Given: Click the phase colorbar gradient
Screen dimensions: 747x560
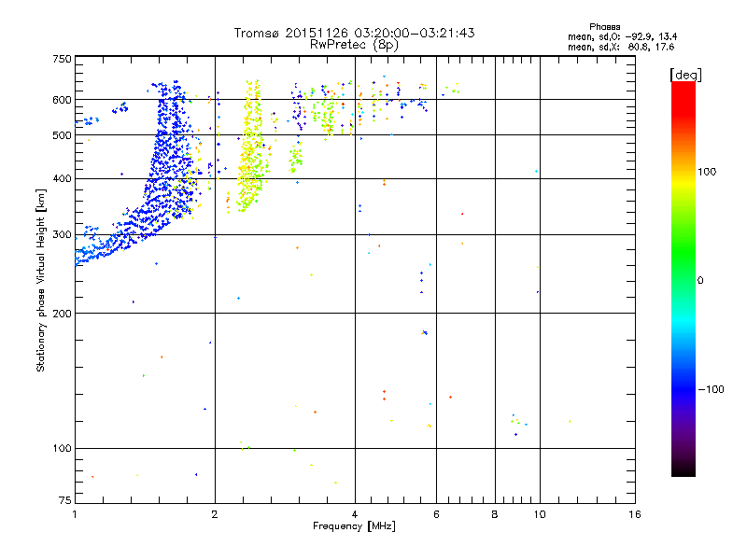Looking at the screenshot, I should click(684, 278).
